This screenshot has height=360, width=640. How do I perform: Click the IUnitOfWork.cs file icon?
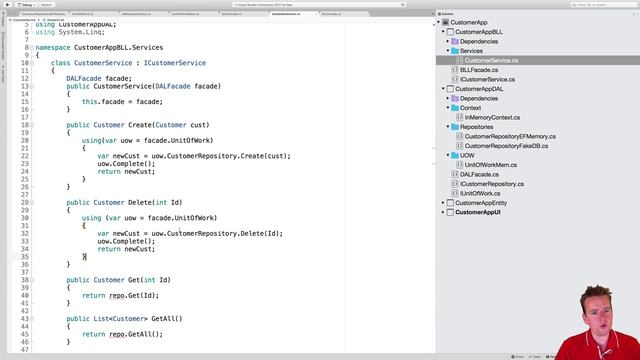click(x=455, y=193)
